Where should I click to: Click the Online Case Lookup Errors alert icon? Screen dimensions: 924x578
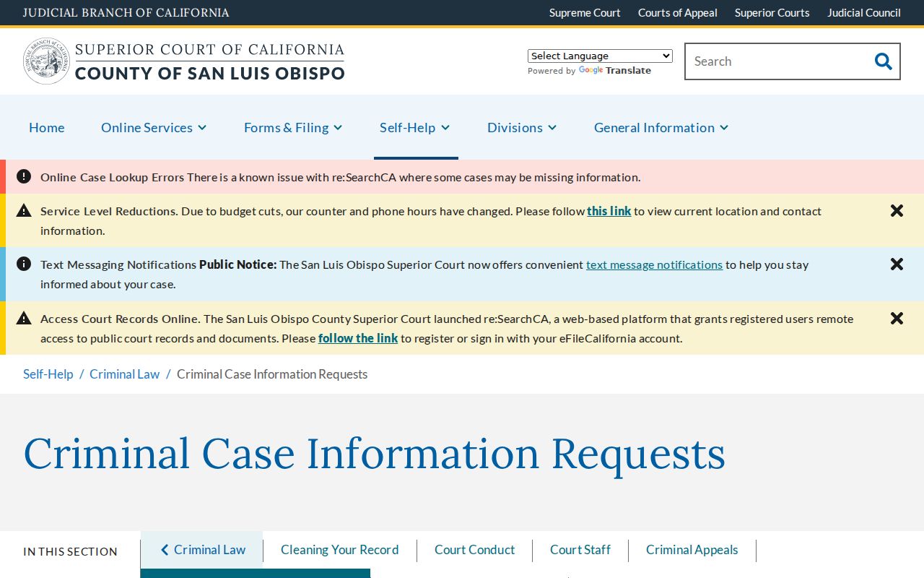tap(24, 176)
